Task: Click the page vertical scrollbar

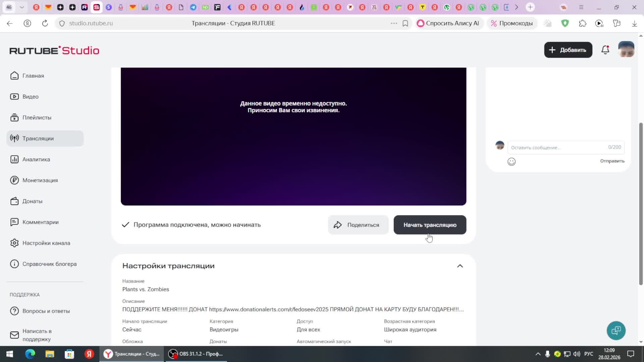Action: 641,204
